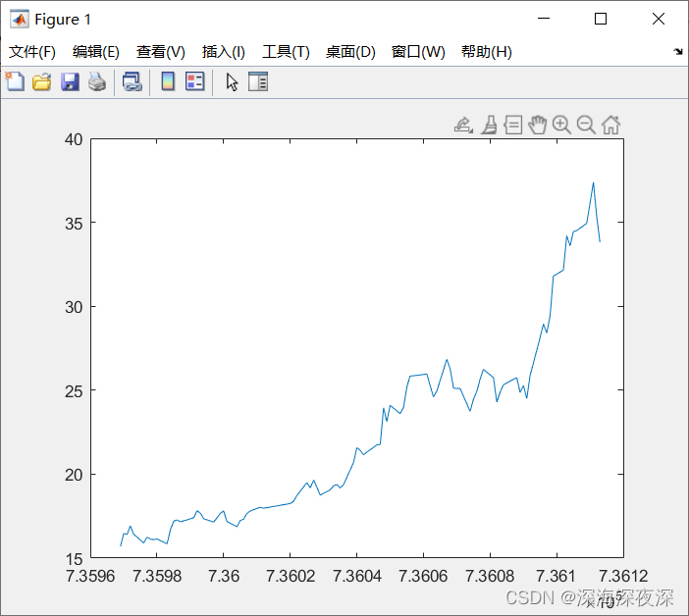This screenshot has height=616, width=689.
Task: Open the 工具(T) menu
Action: point(286,52)
